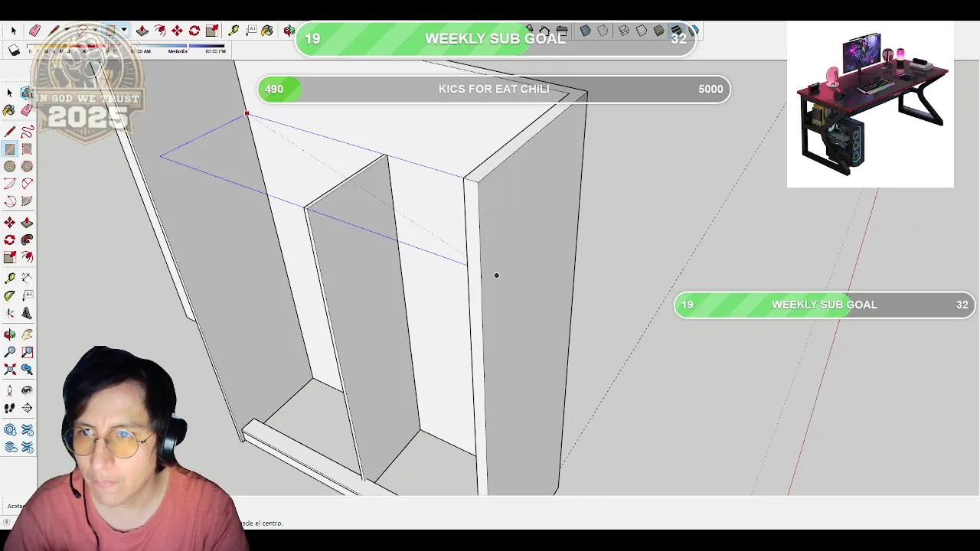
Task: Activate the Pan hand tool
Action: tap(27, 334)
